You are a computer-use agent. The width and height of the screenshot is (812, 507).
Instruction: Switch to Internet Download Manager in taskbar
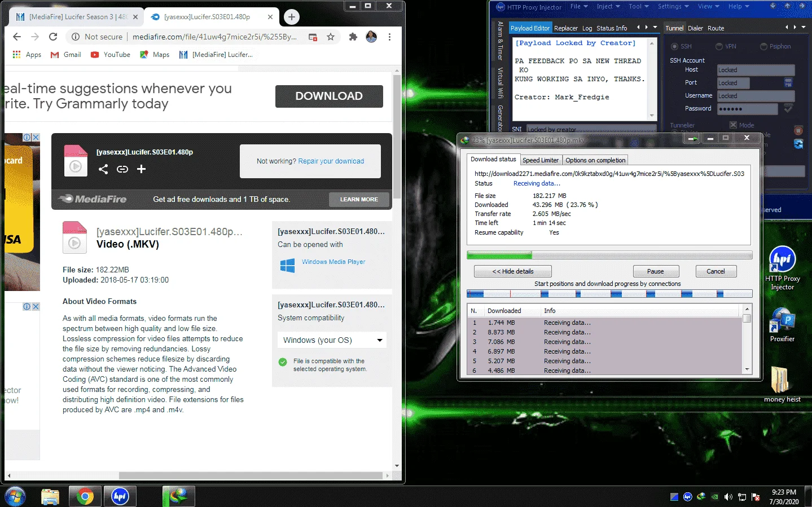point(178,496)
